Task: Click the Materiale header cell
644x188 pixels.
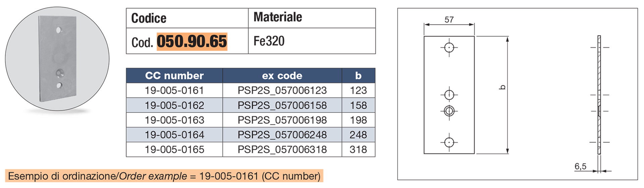Action: click(x=312, y=18)
